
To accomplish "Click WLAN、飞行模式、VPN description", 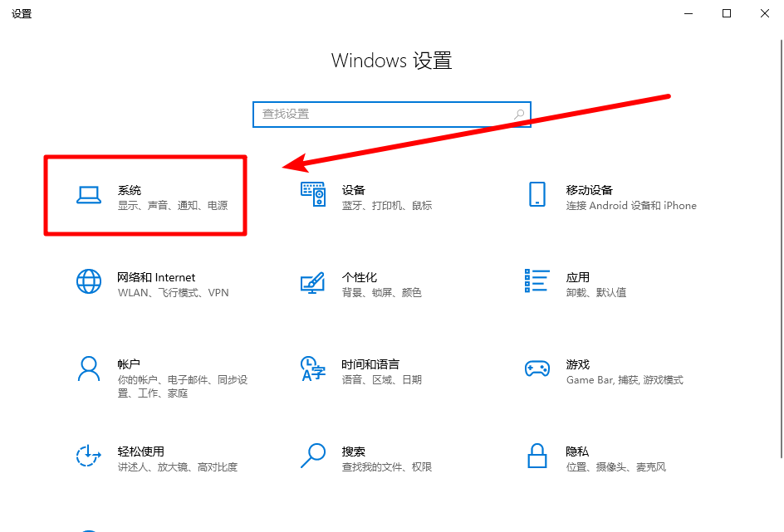I will pos(173,293).
